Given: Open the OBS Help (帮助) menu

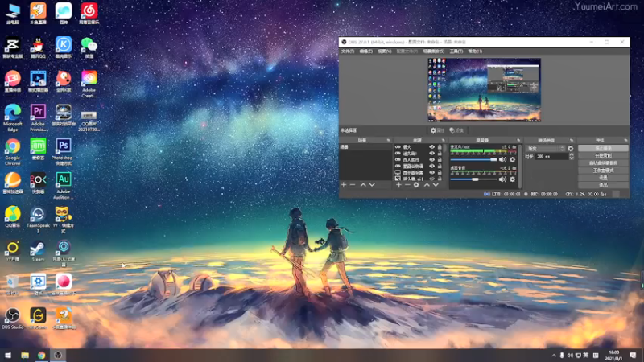Looking at the screenshot, I should click(475, 51).
